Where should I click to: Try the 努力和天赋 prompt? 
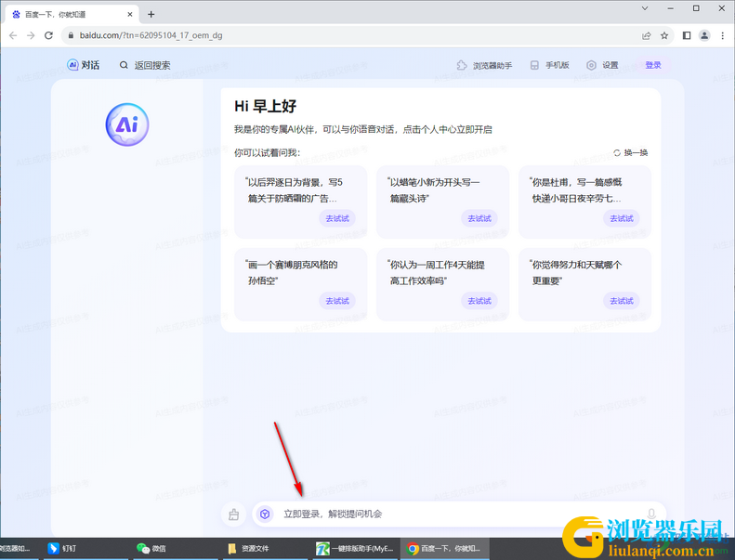coord(621,301)
